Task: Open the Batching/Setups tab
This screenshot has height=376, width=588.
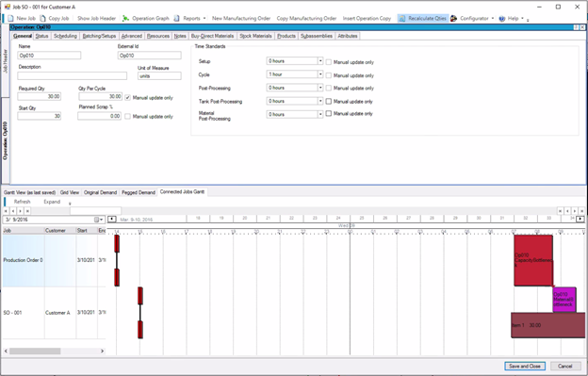Action: (99, 36)
